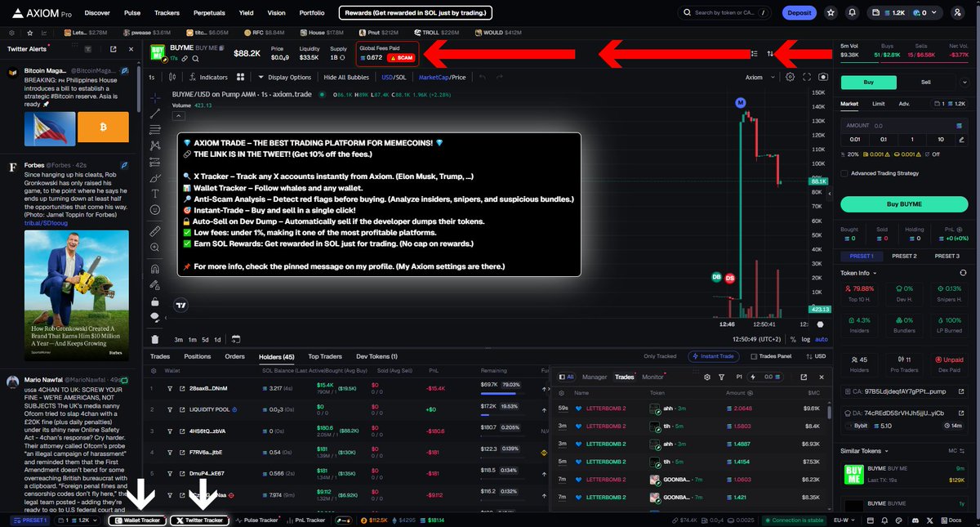Toggle Instant Trade mode
Viewport: 980px width, 527px height.
[714, 356]
